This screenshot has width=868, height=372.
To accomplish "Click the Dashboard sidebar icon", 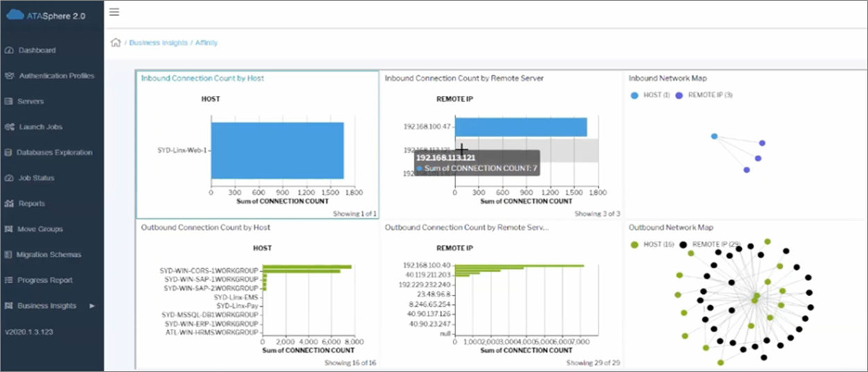I will (9, 50).
